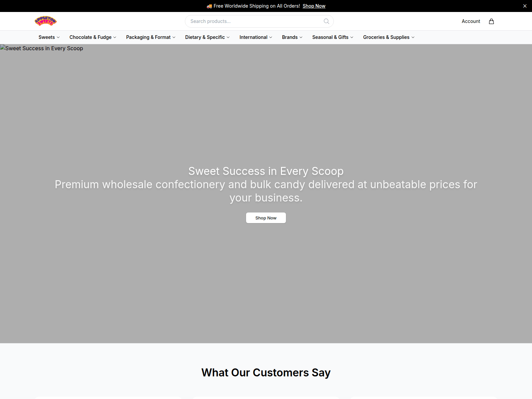
Task: Follow the Shop Now link in top banner
Action: click(314, 6)
